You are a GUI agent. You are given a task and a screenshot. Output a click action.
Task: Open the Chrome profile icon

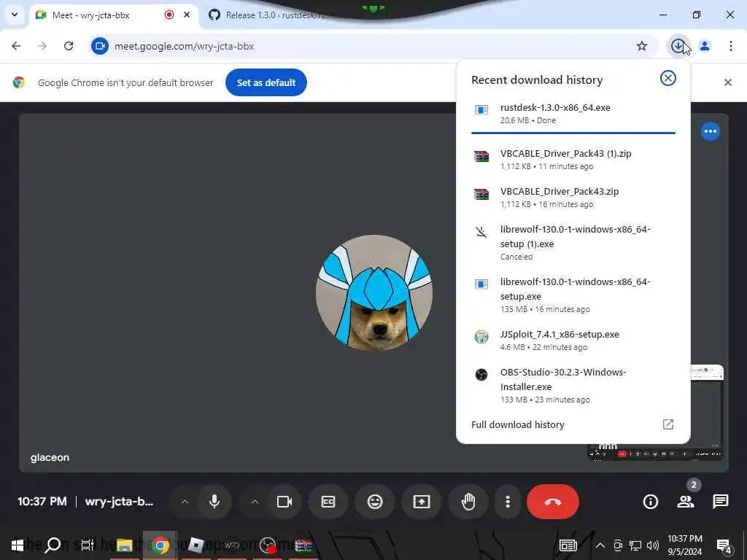click(x=705, y=46)
